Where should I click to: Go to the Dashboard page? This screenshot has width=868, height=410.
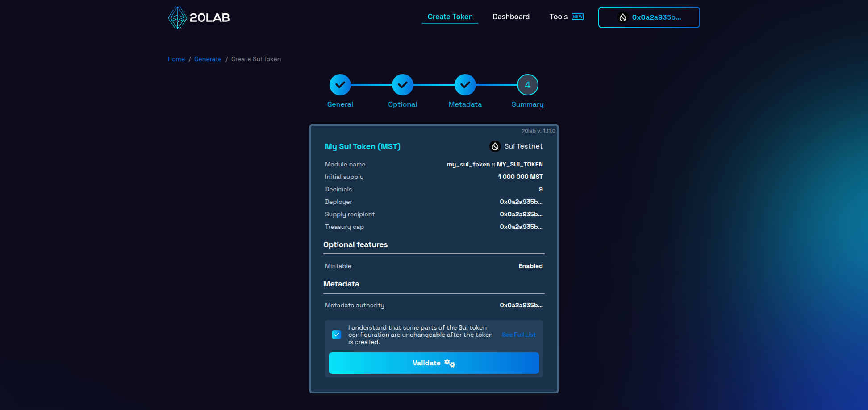511,17
